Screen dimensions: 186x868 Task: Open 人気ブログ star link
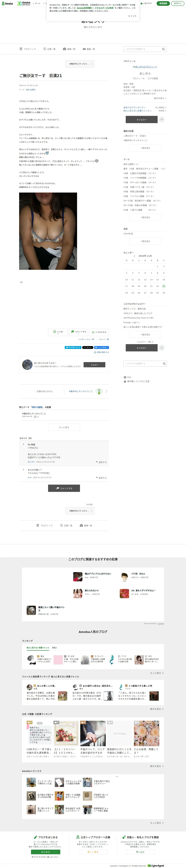tap(146, 3)
